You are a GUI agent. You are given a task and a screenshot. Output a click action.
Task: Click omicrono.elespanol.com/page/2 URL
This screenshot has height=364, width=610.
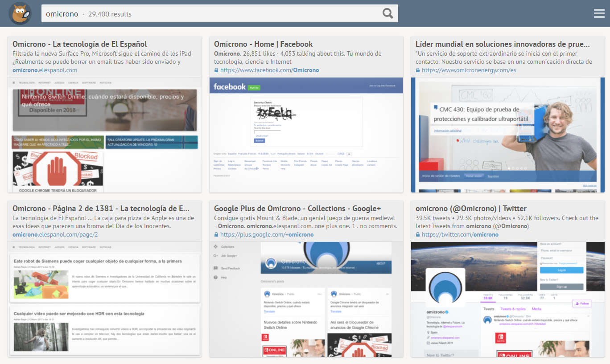coord(55,234)
